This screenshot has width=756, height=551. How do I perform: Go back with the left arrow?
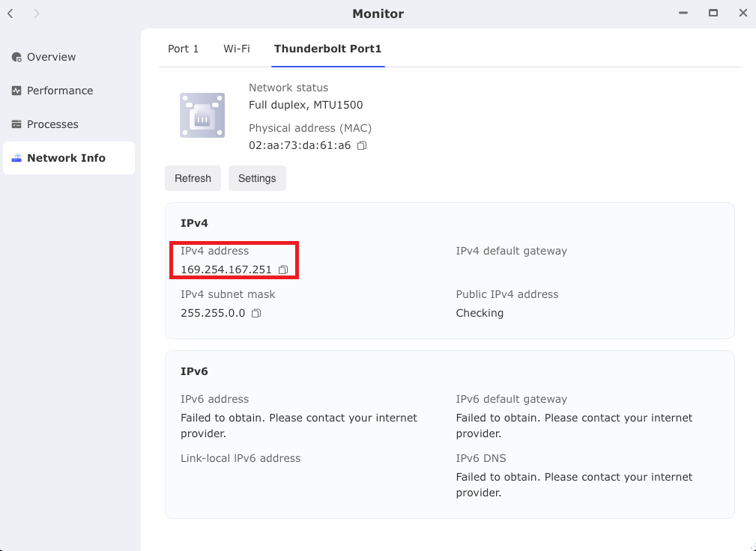tap(10, 13)
